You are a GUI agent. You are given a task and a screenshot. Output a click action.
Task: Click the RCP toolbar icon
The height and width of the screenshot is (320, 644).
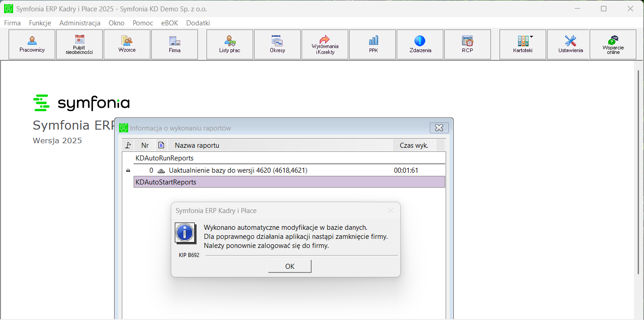(x=468, y=44)
